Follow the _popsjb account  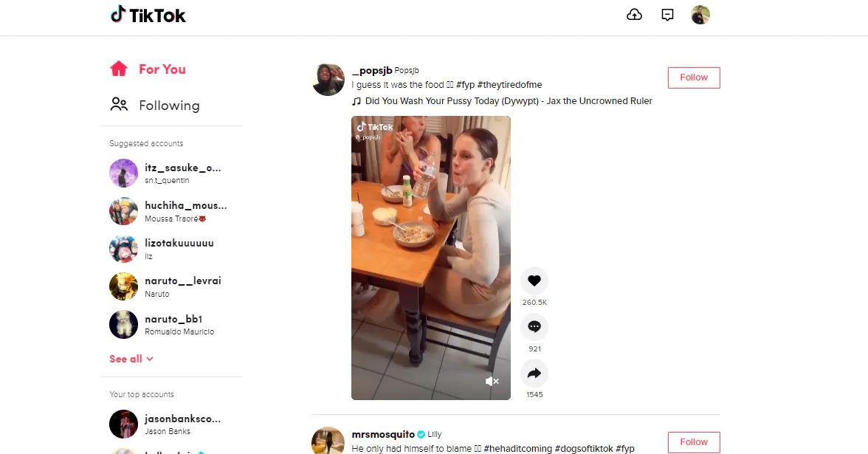694,78
